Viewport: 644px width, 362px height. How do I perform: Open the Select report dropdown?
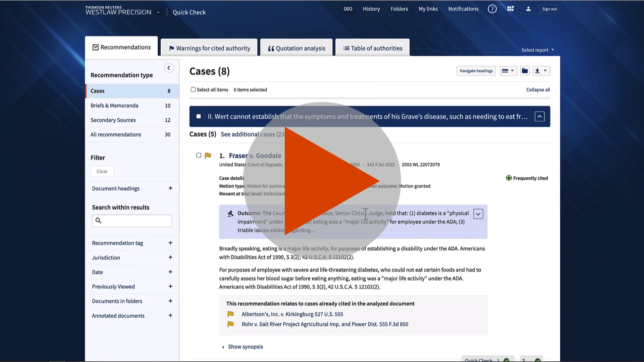537,50
